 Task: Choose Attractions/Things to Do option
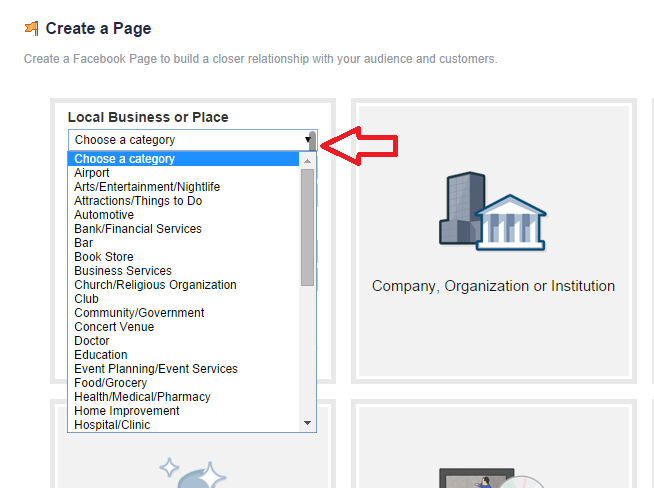pos(138,201)
